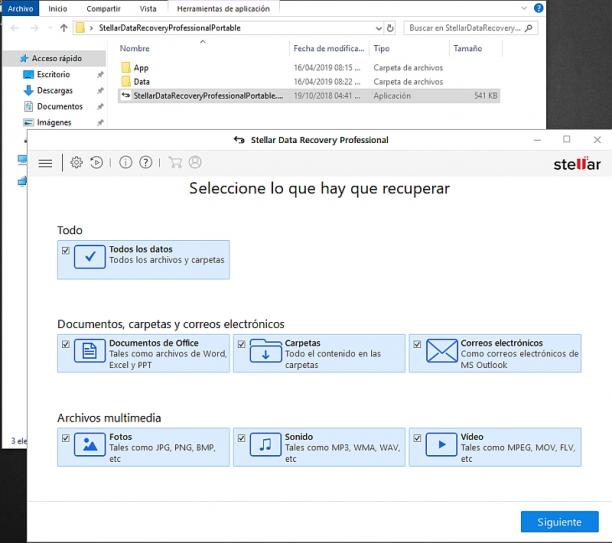Maximize the Stellar Data Recovery window
The image size is (612, 543).
coord(567,140)
